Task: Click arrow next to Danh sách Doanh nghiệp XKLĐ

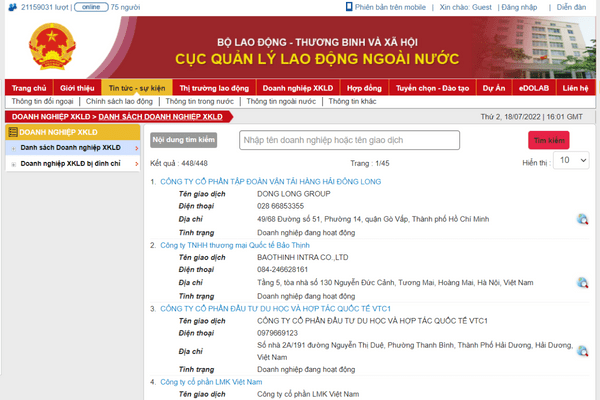Action: tap(137, 148)
